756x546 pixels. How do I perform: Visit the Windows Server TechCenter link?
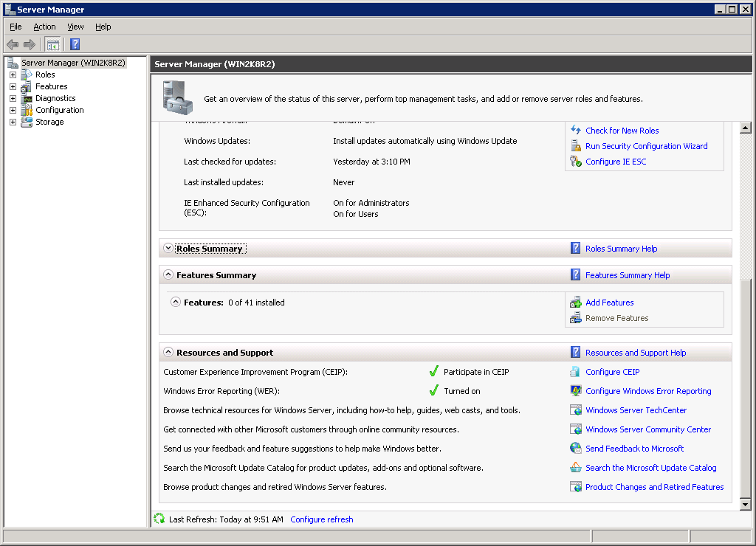pyautogui.click(x=636, y=410)
